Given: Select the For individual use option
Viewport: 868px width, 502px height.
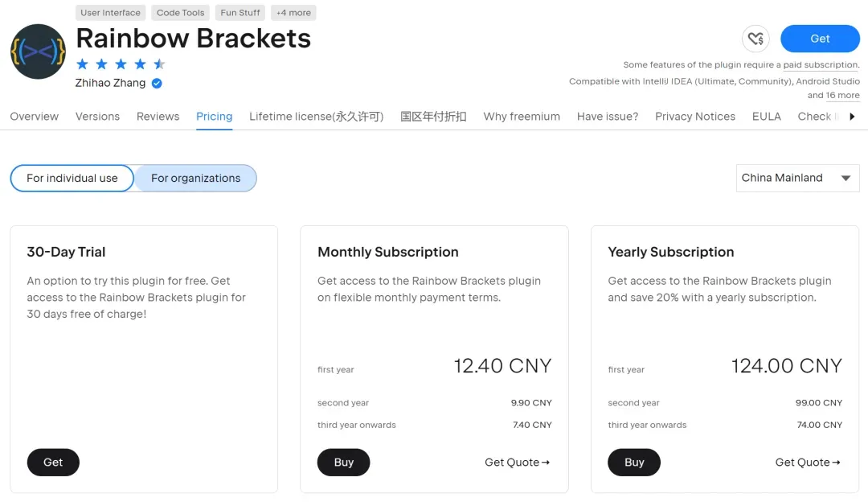Looking at the screenshot, I should tap(72, 178).
